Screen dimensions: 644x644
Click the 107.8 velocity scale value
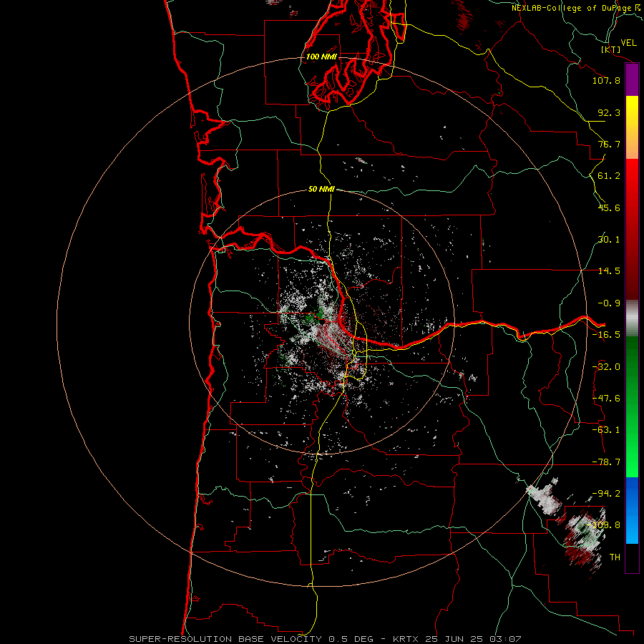606,80
